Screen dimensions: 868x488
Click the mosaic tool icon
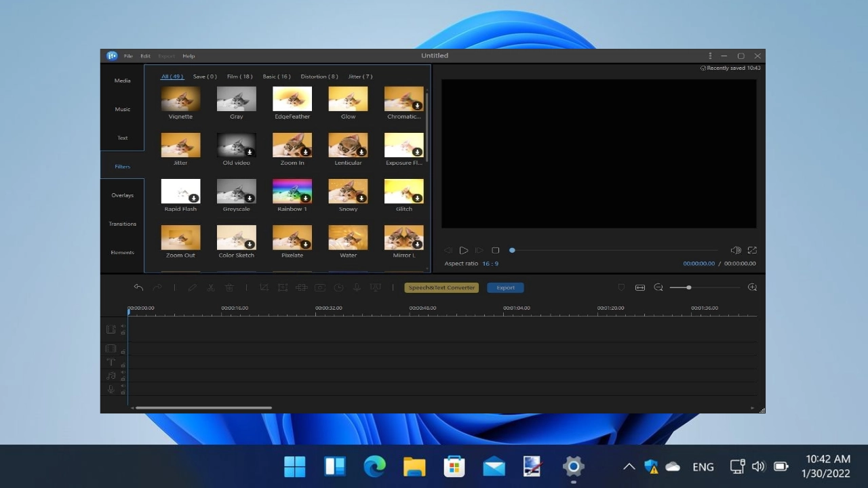[301, 287]
